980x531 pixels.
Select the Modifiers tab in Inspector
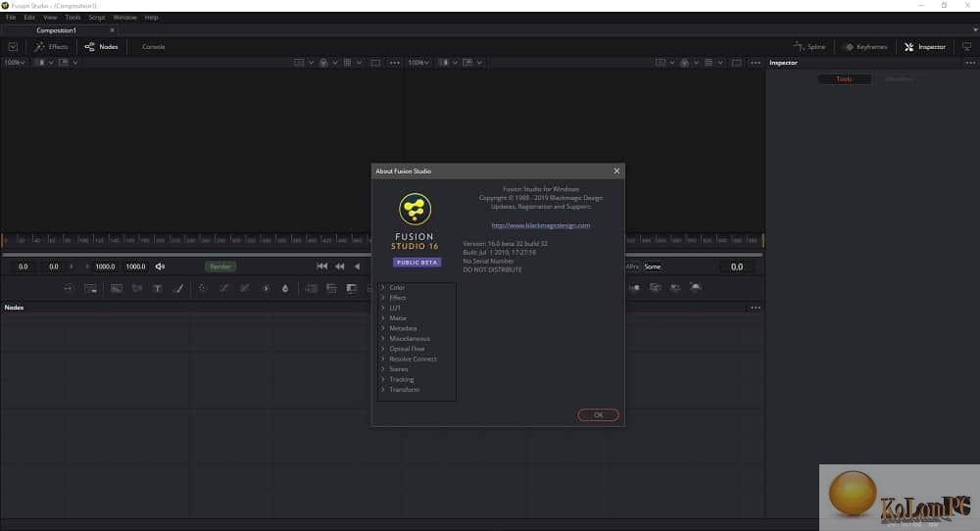(900, 78)
